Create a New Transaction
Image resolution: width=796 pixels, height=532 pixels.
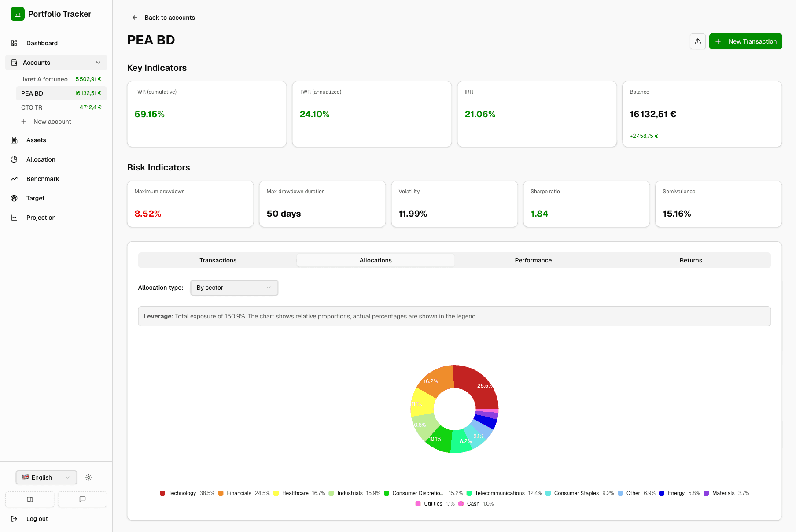pos(745,41)
